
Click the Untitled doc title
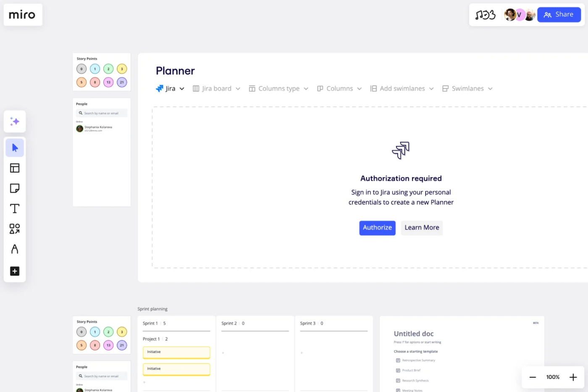click(x=414, y=334)
